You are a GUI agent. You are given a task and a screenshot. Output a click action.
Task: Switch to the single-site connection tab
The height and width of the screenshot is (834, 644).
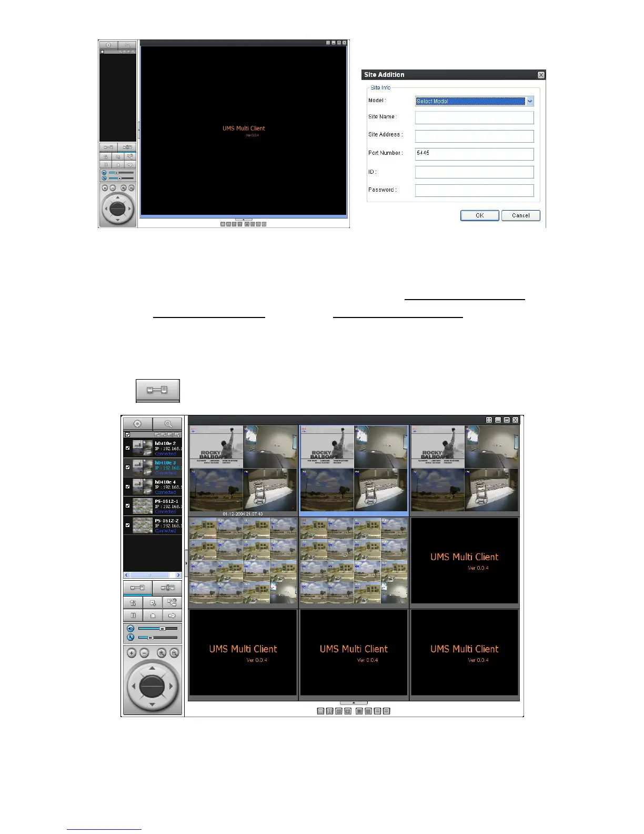coord(138,588)
